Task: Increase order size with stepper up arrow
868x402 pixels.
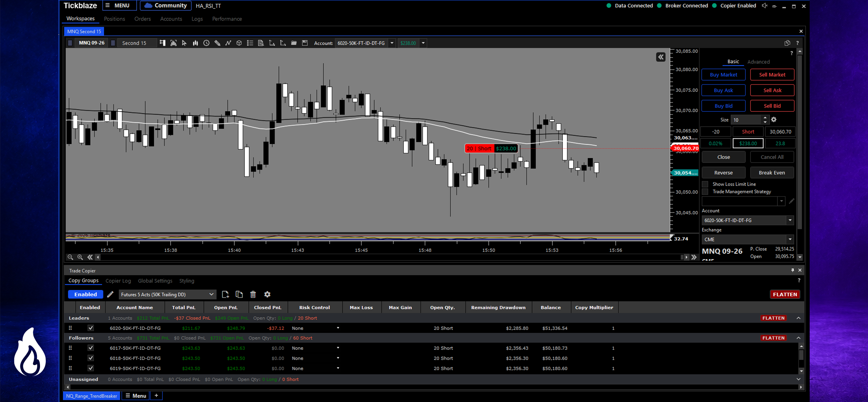Action: pyautogui.click(x=765, y=118)
